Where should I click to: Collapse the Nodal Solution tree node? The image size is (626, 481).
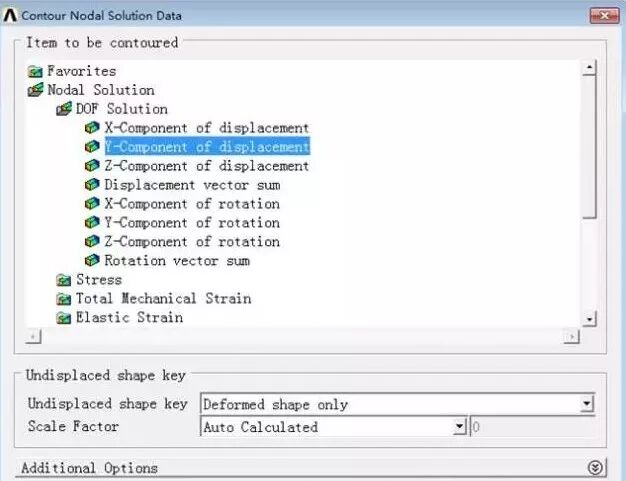tap(101, 90)
